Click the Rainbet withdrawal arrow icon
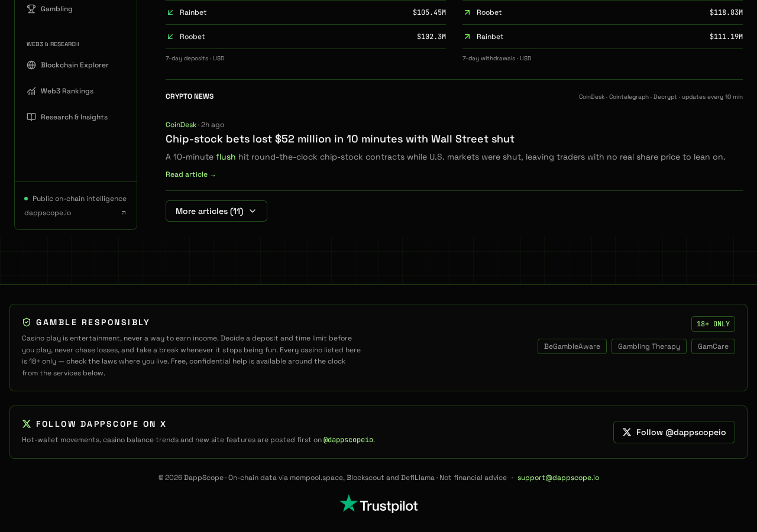This screenshot has height=532, width=757. 467,37
